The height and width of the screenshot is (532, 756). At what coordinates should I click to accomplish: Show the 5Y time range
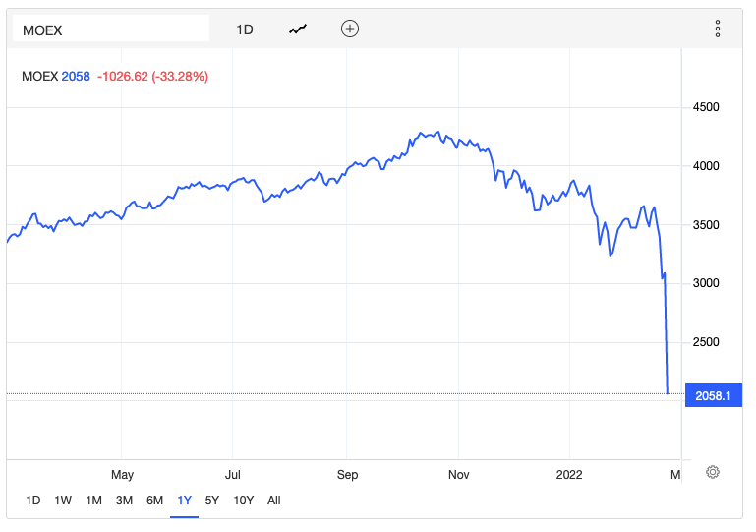(x=212, y=500)
